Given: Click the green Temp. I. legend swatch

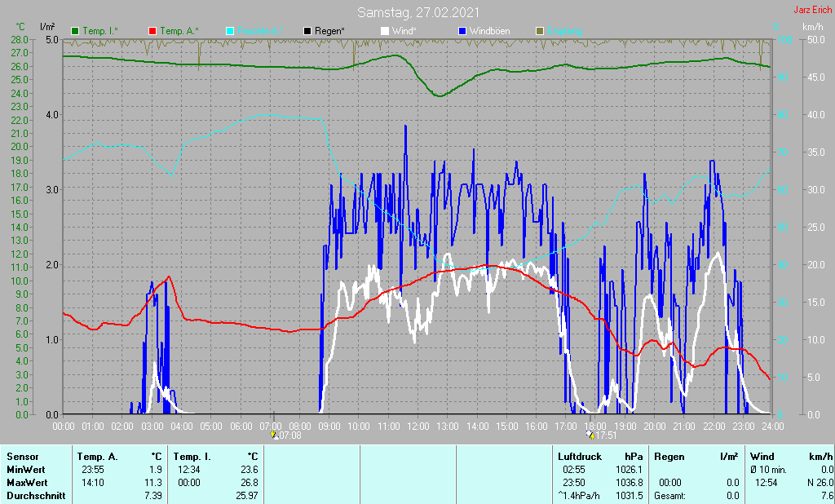Looking at the screenshot, I should 75,31.
